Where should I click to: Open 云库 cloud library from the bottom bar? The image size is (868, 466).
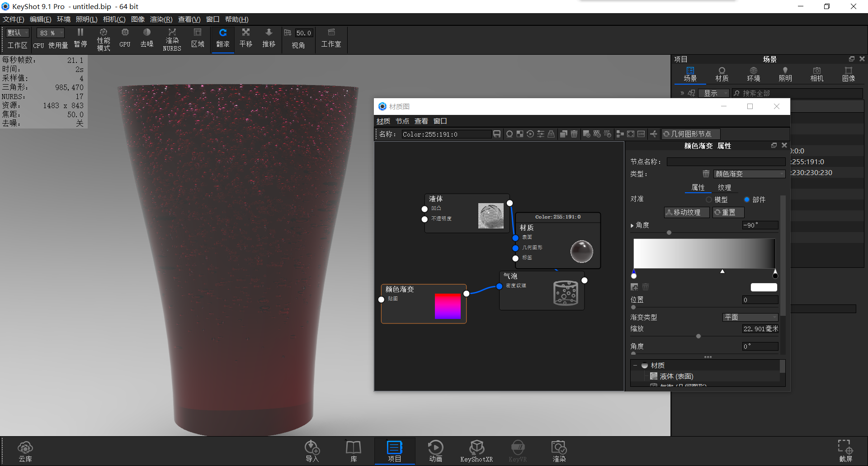(25, 451)
